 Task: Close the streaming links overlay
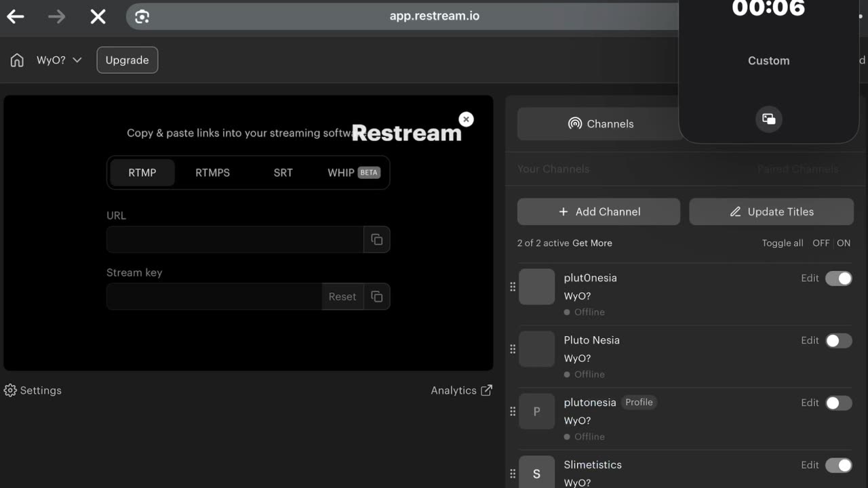[x=466, y=119]
